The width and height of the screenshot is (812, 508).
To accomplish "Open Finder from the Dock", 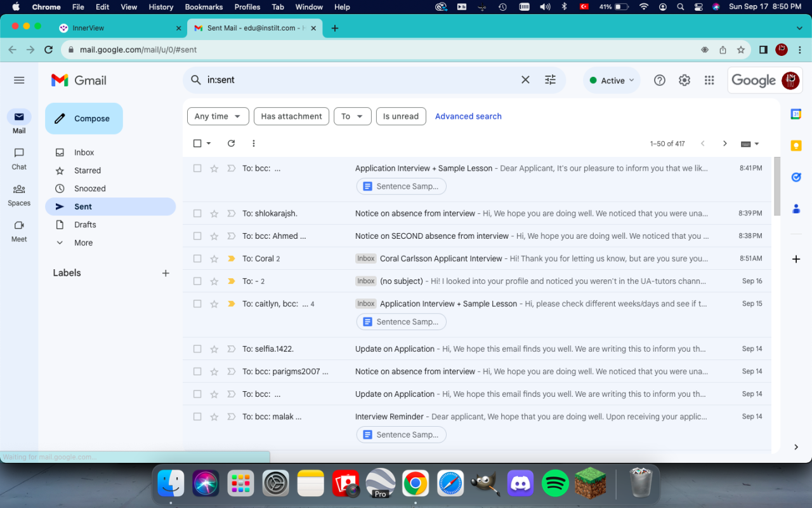I will (x=171, y=483).
